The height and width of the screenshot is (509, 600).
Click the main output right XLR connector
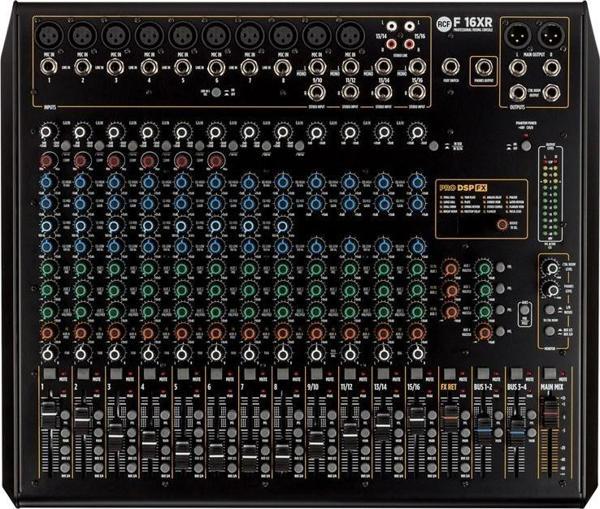[551, 34]
